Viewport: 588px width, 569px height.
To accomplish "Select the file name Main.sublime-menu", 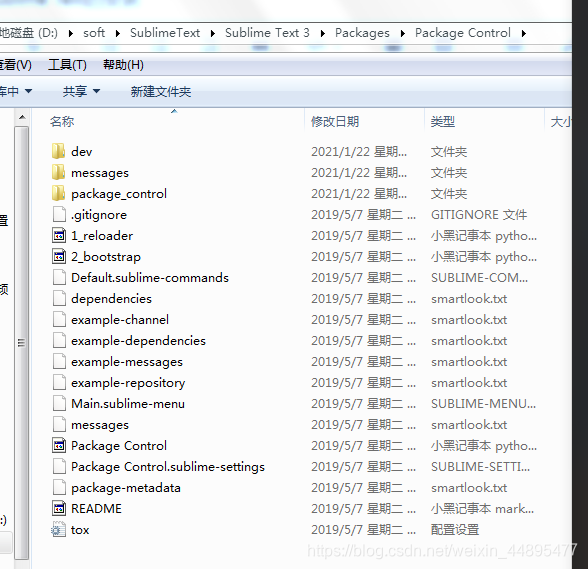I will pyautogui.click(x=128, y=404).
